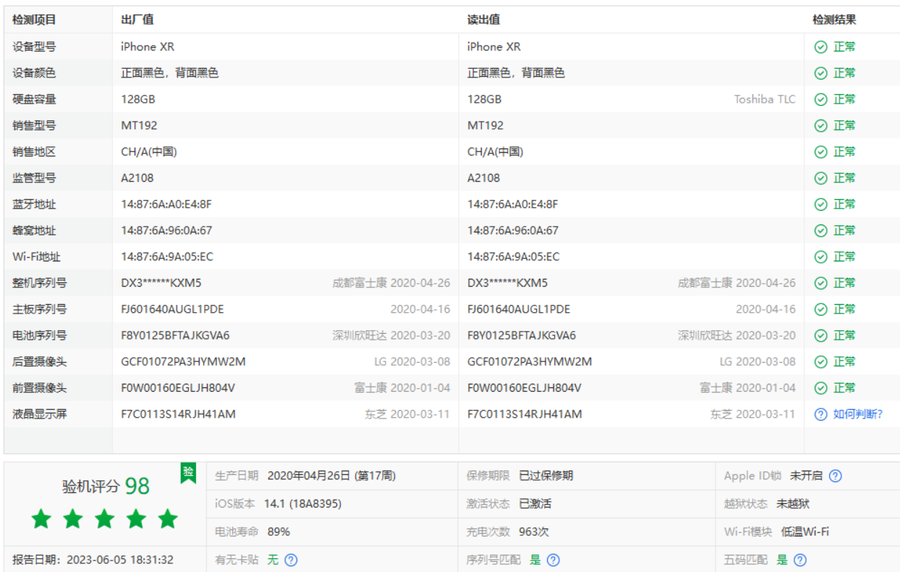This screenshot has height=572, width=900.
Task: Select factory serial DX3******KXM5
Action: tap(161, 283)
